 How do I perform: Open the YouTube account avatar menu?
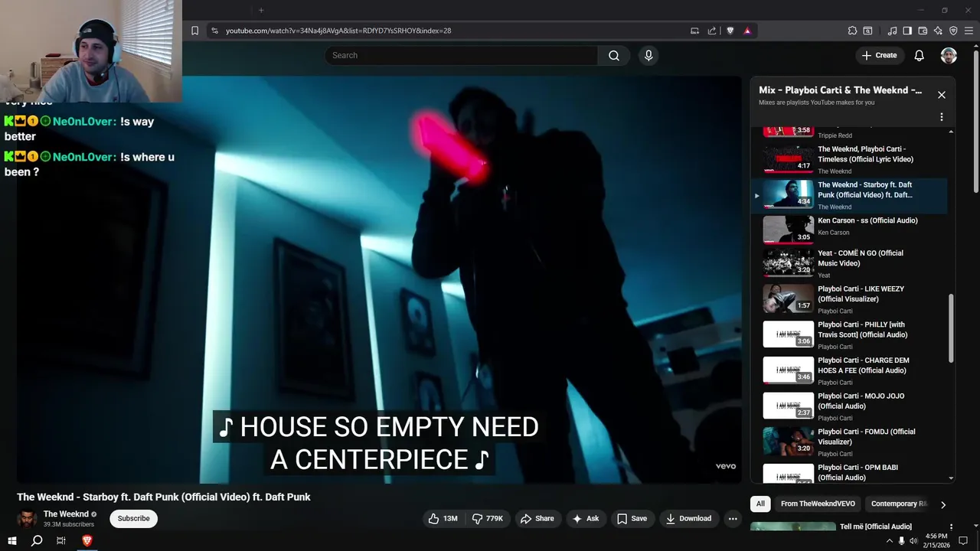949,55
